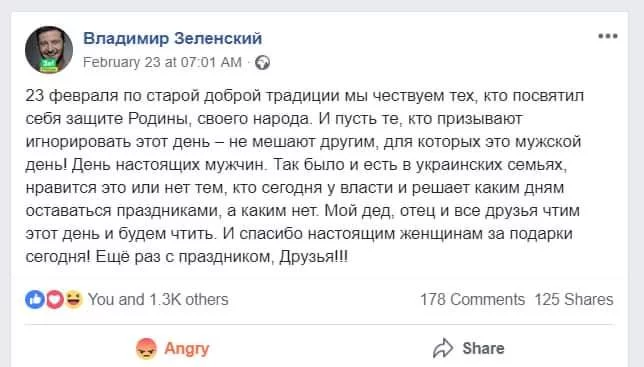644x367 pixels.
Task: Open Владимир Зеленский profile link
Action: pos(172,39)
